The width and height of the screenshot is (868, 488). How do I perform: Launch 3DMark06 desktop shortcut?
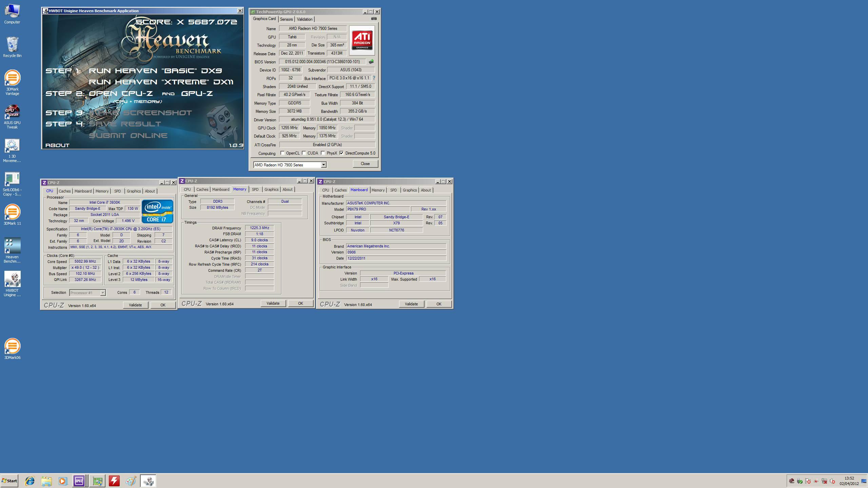[12, 349]
